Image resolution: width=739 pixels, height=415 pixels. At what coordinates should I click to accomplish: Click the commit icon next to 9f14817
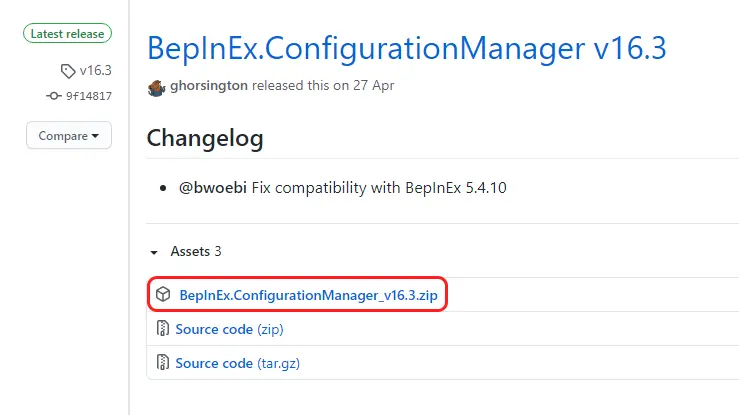(x=54, y=96)
